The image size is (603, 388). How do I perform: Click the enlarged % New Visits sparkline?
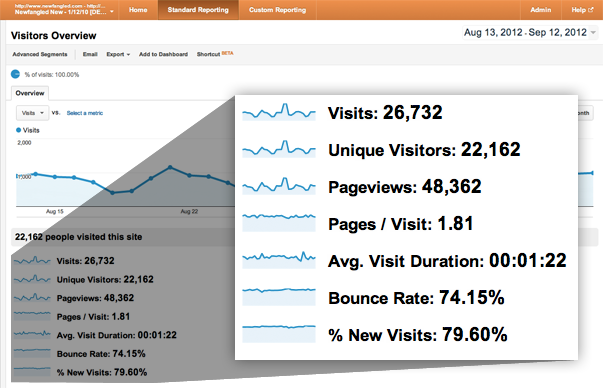(x=279, y=333)
